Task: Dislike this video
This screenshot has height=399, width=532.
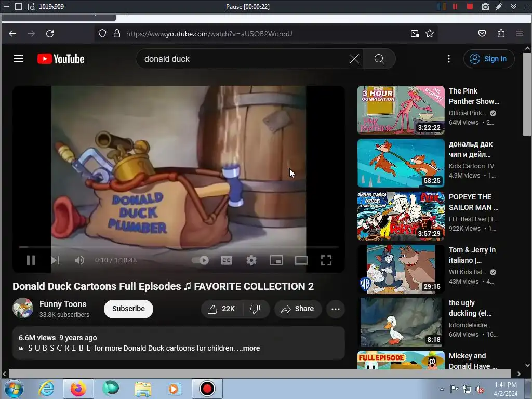Action: [x=255, y=309]
